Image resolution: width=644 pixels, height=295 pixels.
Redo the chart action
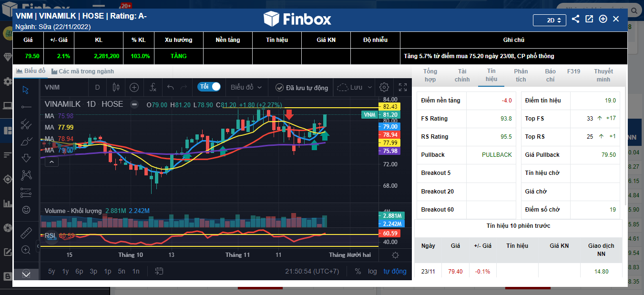(184, 87)
